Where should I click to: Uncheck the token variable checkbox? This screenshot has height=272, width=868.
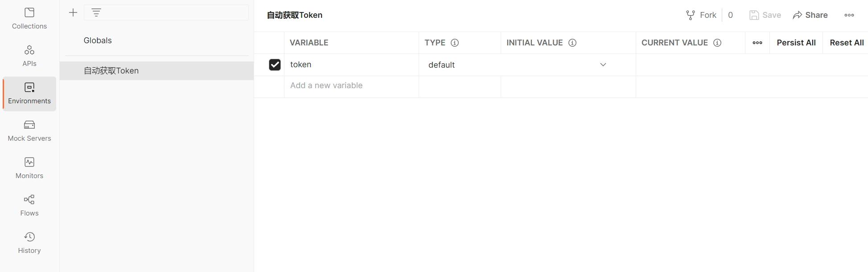click(275, 65)
